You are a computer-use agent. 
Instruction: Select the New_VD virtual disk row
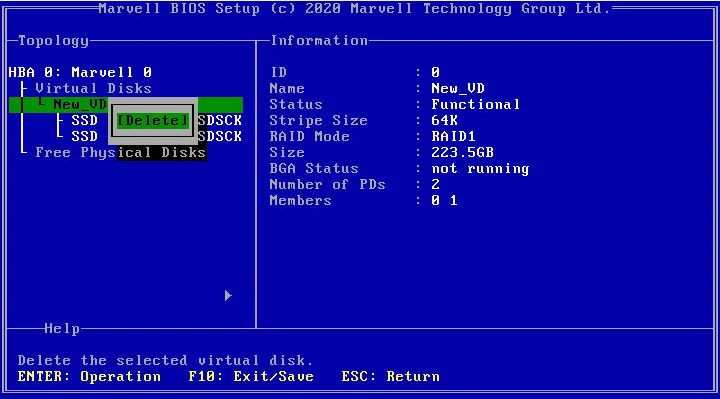(126, 105)
